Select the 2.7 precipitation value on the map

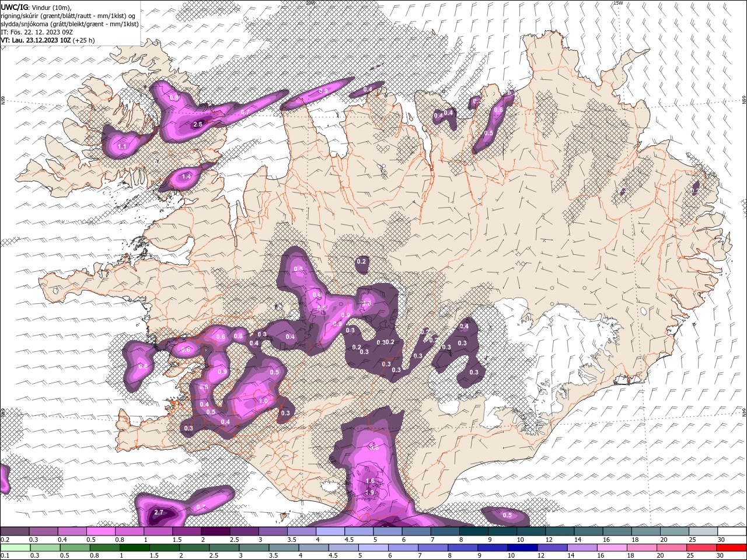[x=159, y=513]
